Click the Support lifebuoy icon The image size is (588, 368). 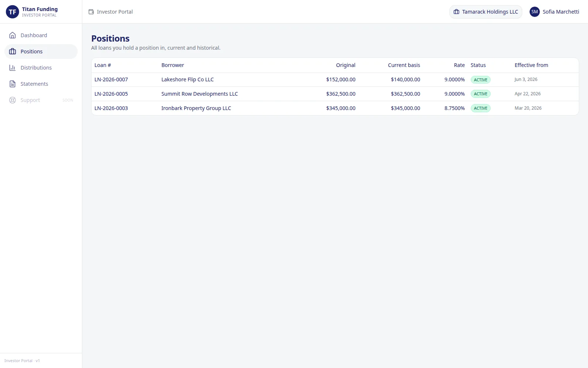pos(12,100)
